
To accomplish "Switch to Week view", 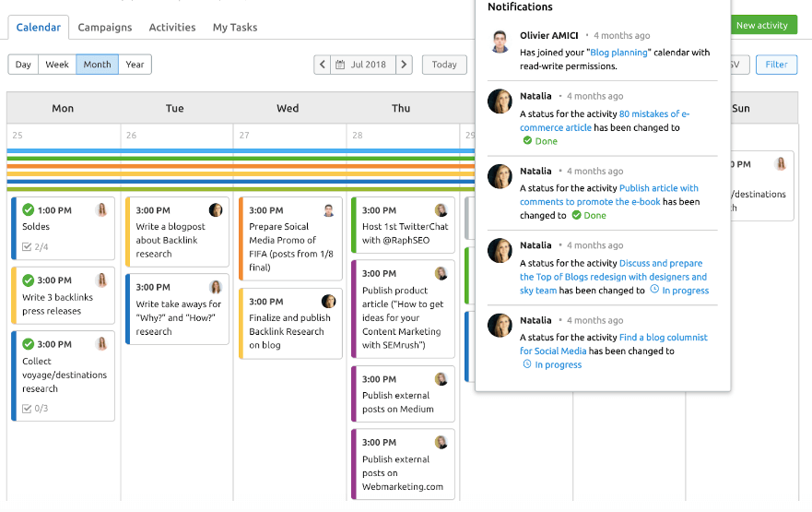I will 57,65.
